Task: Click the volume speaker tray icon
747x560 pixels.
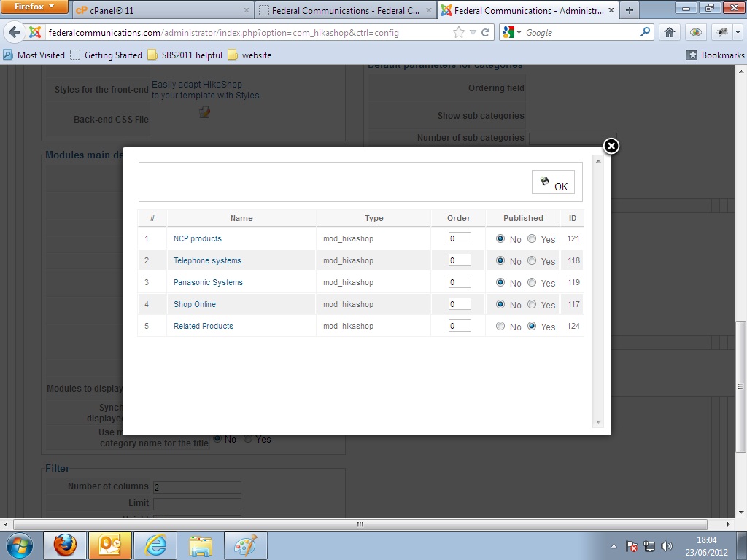Action: pyautogui.click(x=667, y=546)
